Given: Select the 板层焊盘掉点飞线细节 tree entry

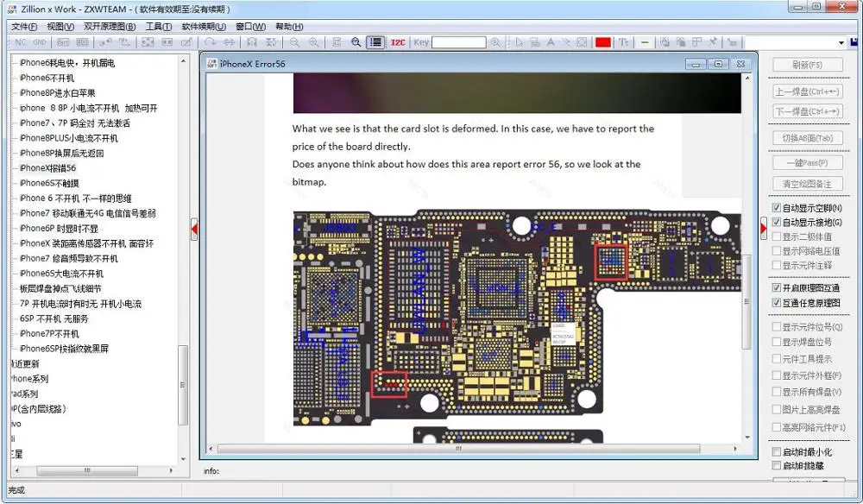Looking at the screenshot, I should point(60,289).
